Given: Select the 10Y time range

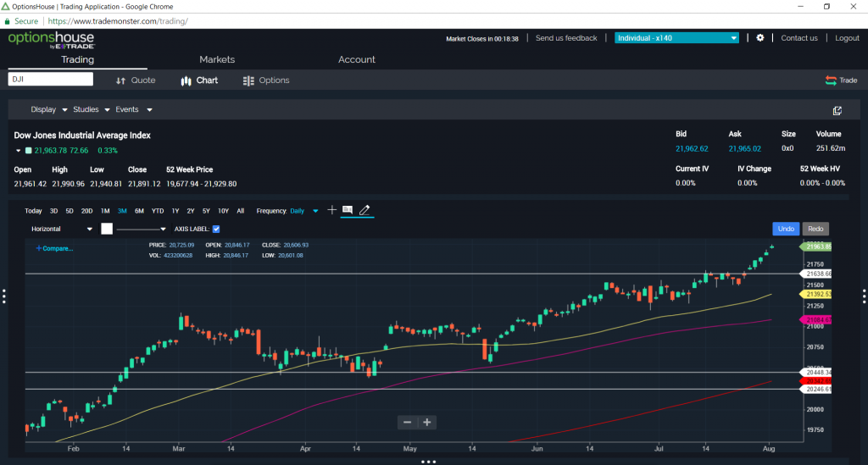Looking at the screenshot, I should [223, 211].
